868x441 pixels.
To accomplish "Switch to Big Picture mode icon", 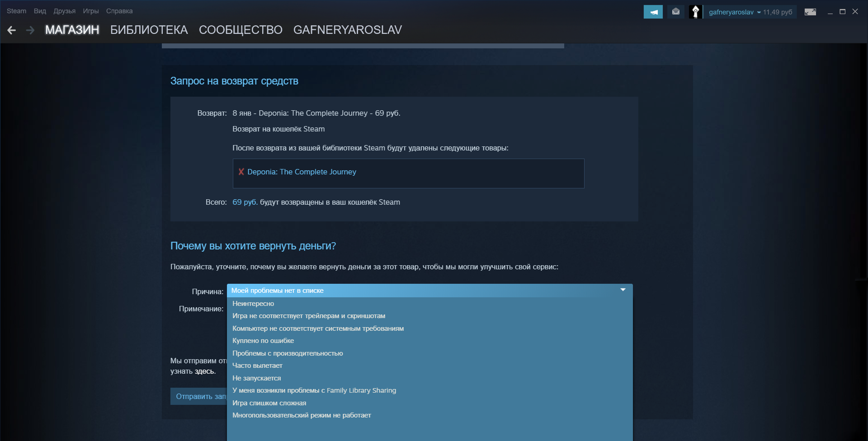I will click(x=810, y=12).
